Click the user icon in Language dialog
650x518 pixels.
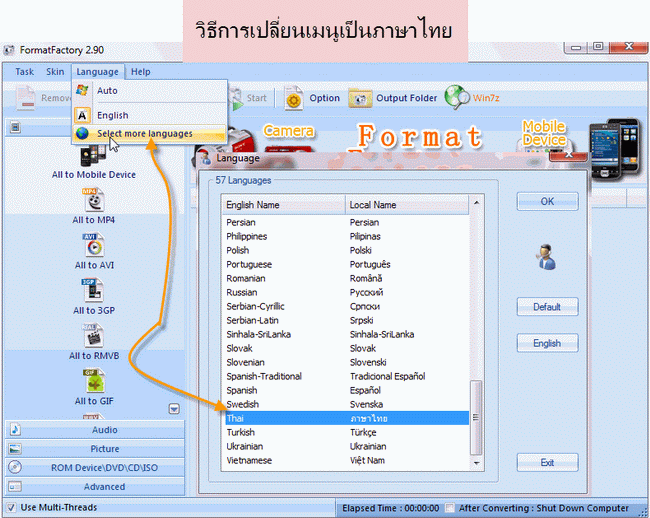[546, 257]
